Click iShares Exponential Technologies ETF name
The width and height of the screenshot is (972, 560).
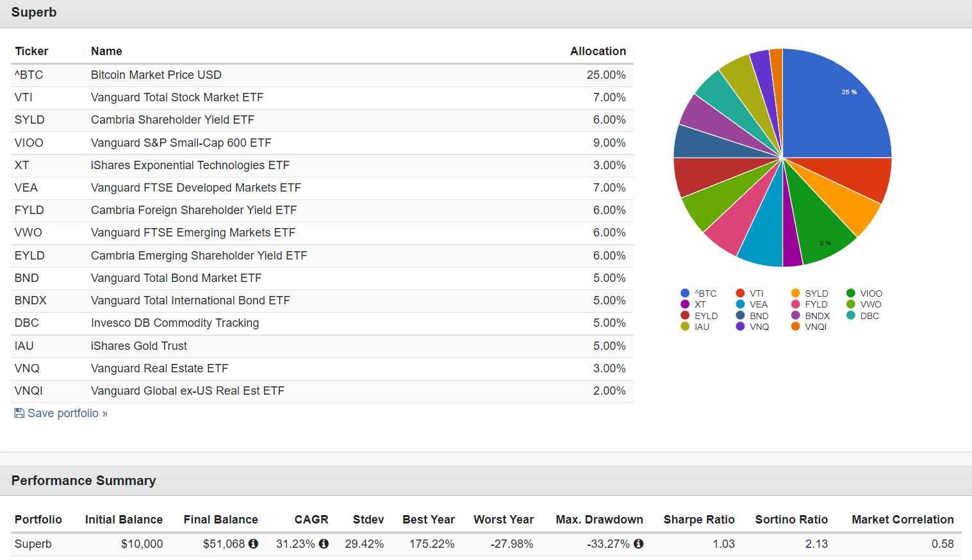[x=190, y=165]
